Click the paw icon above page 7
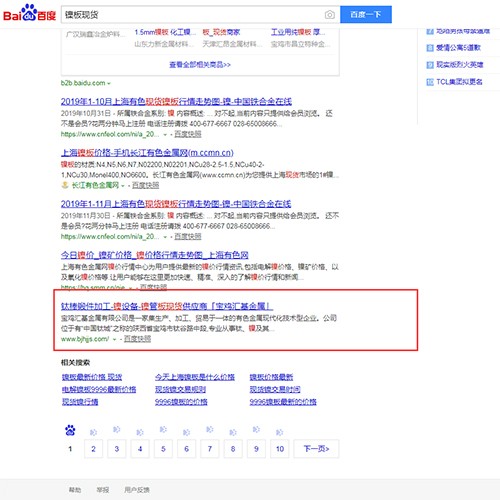500x500 pixels. coord(210,429)
